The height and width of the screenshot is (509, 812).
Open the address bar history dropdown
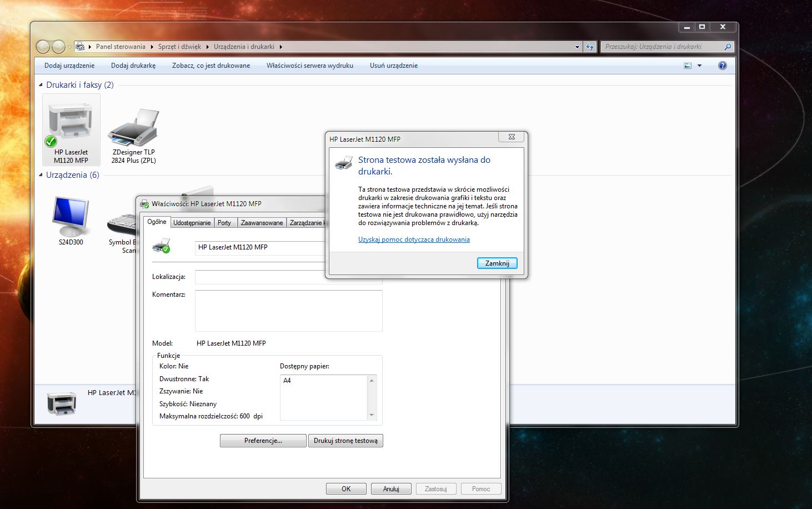pyautogui.click(x=577, y=47)
